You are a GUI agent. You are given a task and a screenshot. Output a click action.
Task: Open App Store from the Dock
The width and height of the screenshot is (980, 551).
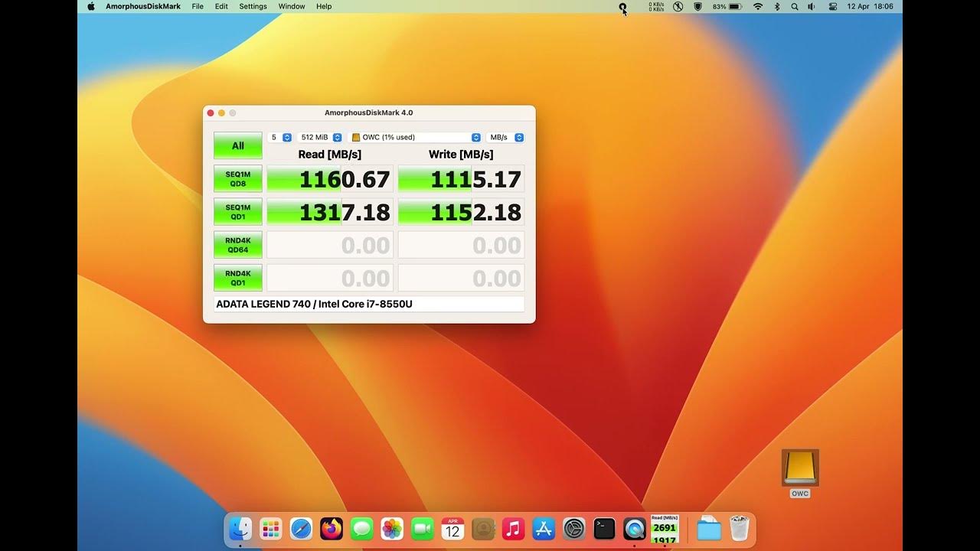point(544,529)
